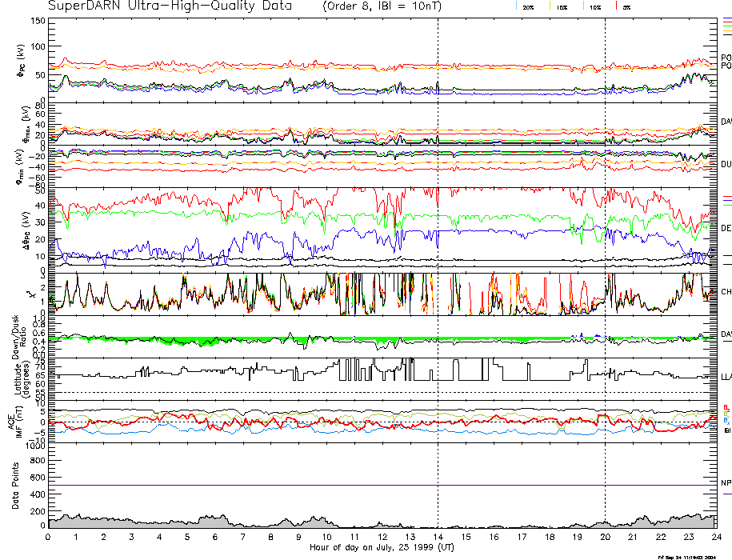The width and height of the screenshot is (732, 560).
Task: Click the hour 10 x-axis tick label
Action: point(326,538)
